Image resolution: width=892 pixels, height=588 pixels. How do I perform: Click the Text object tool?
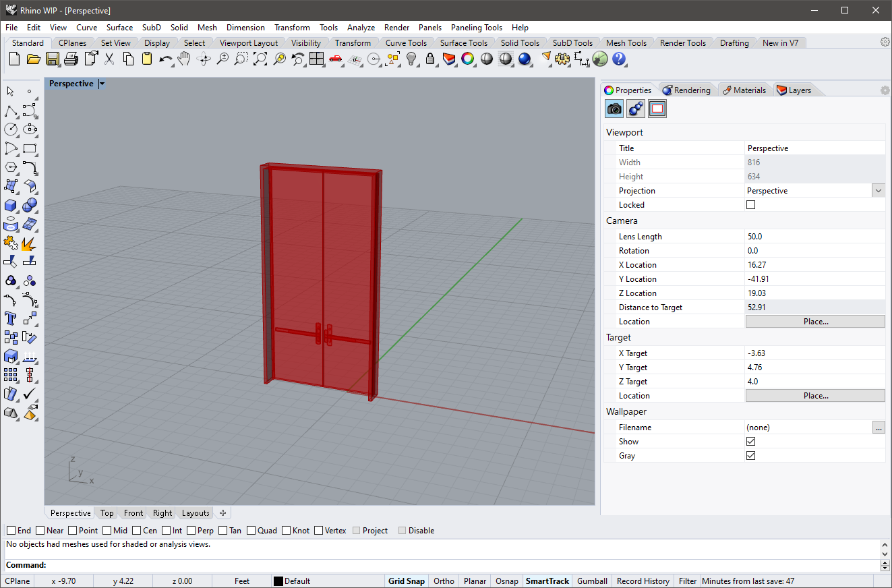11,318
